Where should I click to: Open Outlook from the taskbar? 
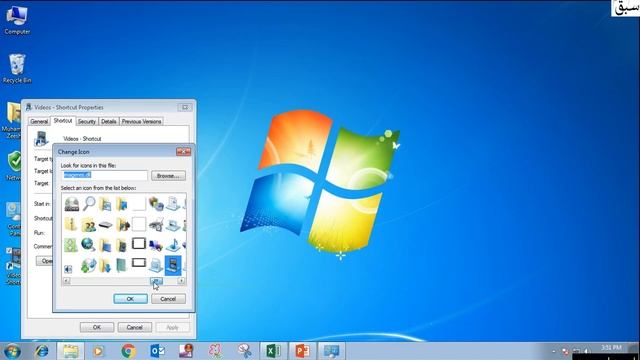pos(157,351)
